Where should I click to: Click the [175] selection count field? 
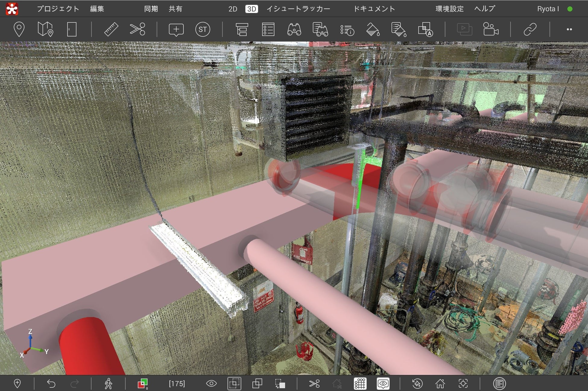[177, 383]
